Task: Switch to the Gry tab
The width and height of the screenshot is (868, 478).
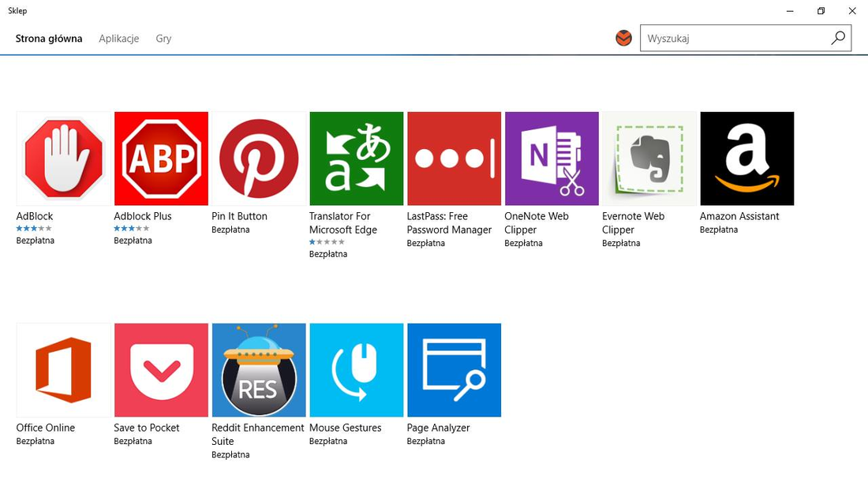Action: coord(163,39)
